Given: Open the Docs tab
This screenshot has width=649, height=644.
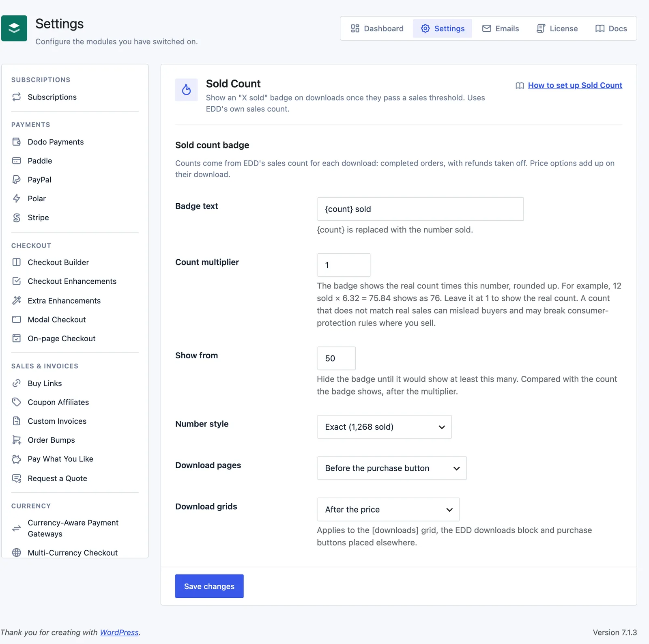Looking at the screenshot, I should (x=611, y=28).
